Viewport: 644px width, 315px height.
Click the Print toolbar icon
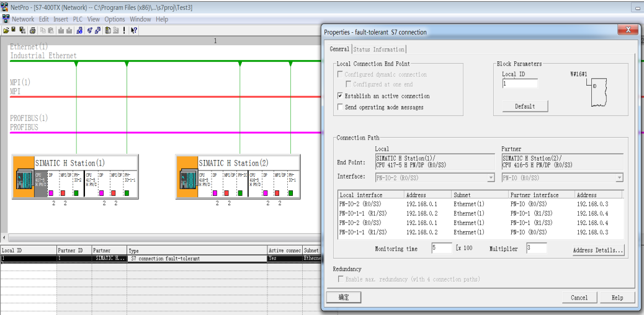tap(33, 30)
